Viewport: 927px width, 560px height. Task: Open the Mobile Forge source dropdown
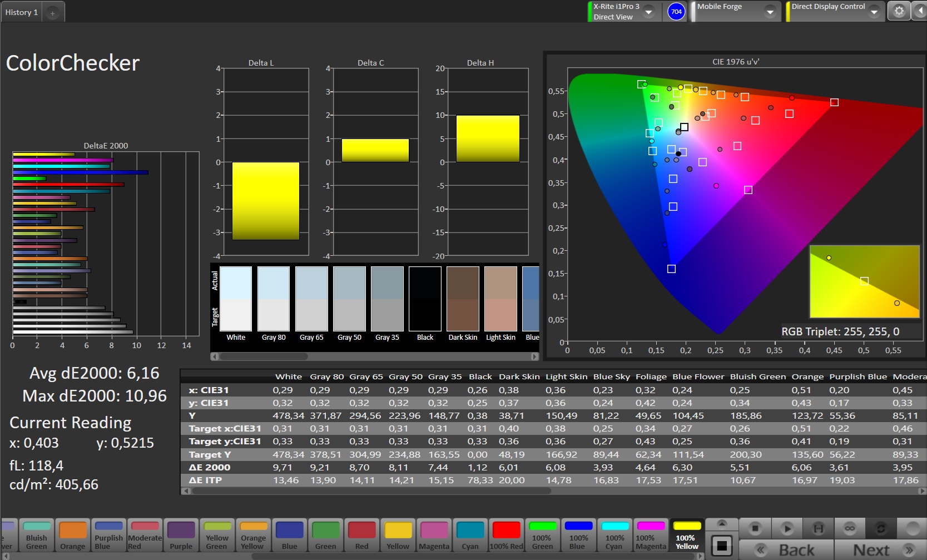770,12
